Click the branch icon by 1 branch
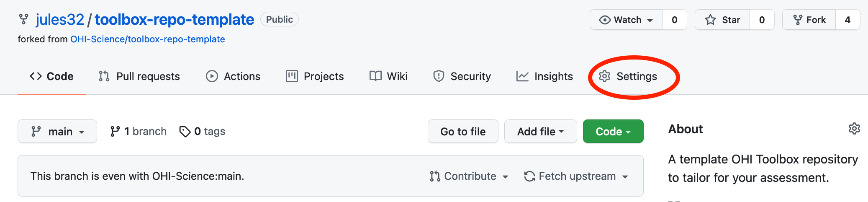 pyautogui.click(x=115, y=132)
